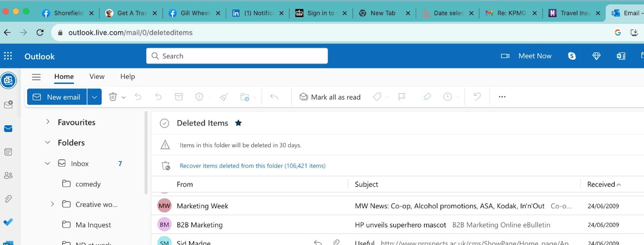Sort by the Subject column header
Viewport: 644px width, 245px height.
(366, 184)
